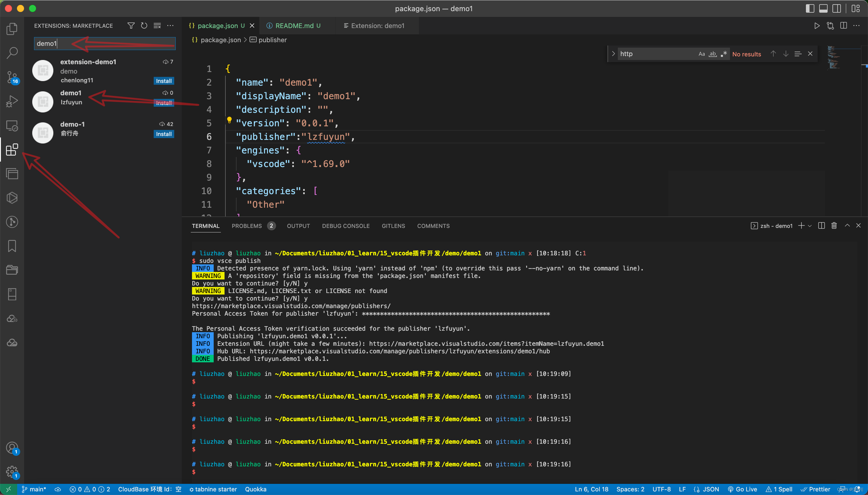Kill terminal using the trash icon

[x=834, y=226]
